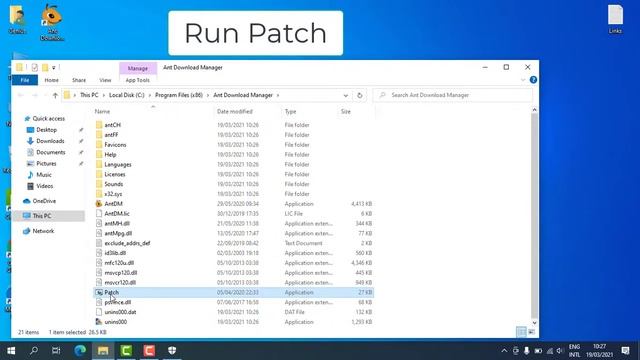
Task: Open Windows Security shield on taskbar
Action: (x=172, y=351)
